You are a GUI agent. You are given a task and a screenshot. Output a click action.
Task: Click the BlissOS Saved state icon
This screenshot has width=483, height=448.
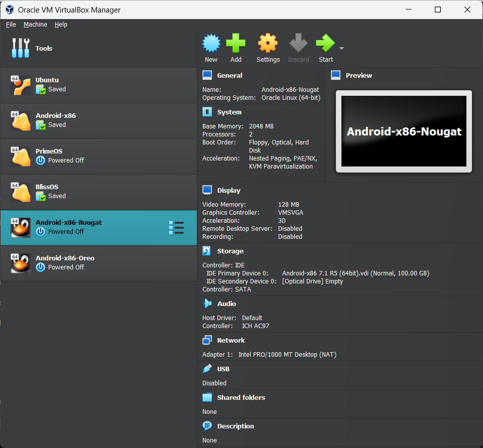coord(41,196)
